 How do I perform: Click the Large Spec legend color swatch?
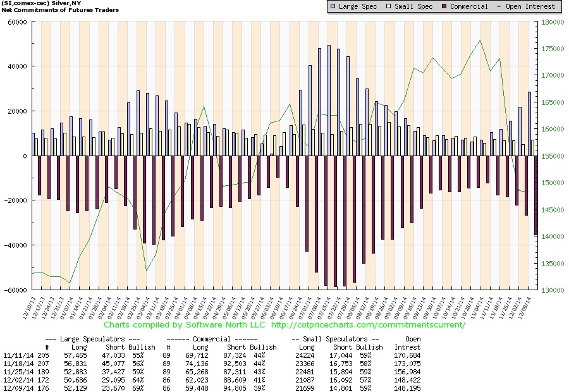pyautogui.click(x=333, y=6)
